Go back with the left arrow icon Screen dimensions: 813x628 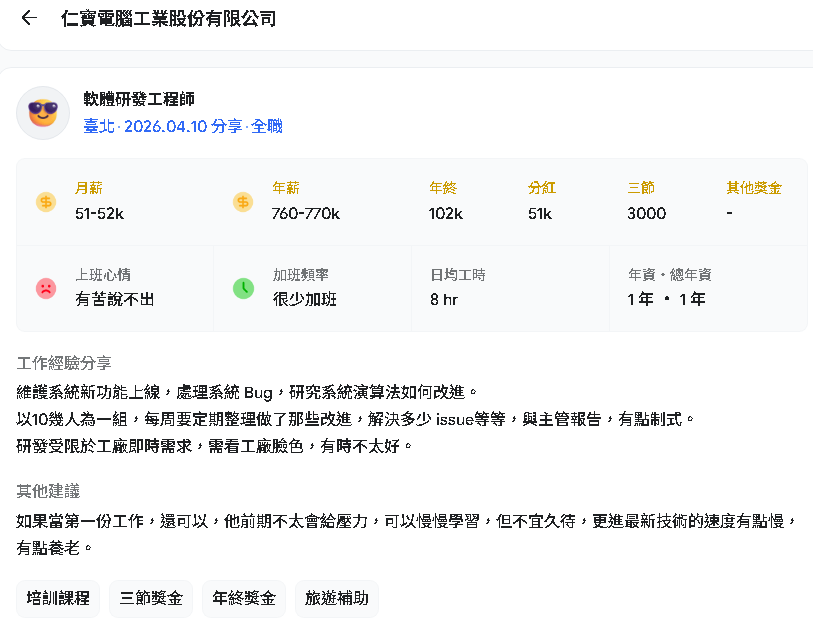coord(29,18)
